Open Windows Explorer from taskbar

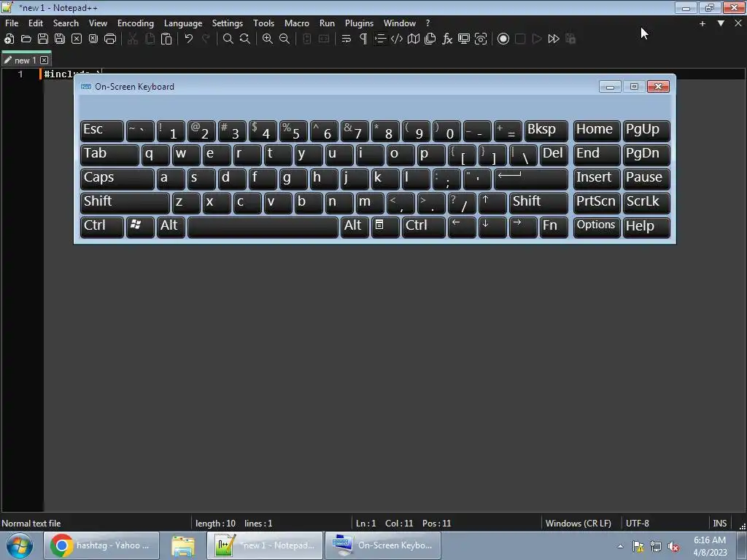183,545
